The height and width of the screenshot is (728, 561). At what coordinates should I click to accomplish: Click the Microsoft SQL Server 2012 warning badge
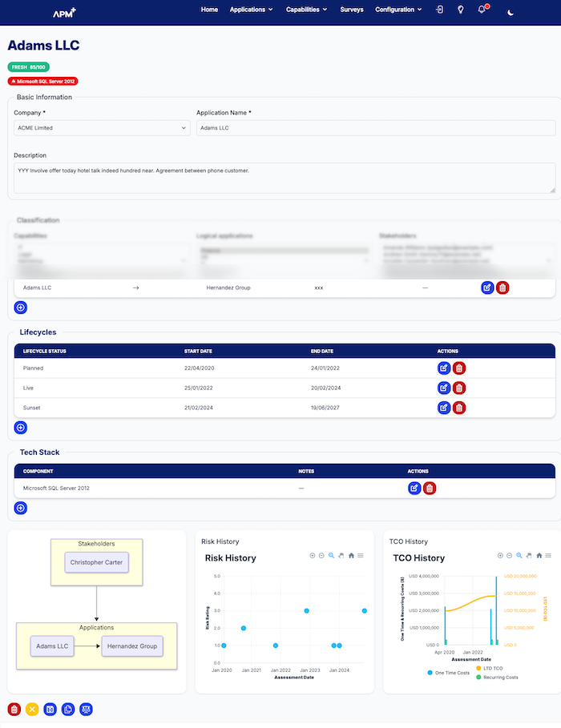point(42,81)
